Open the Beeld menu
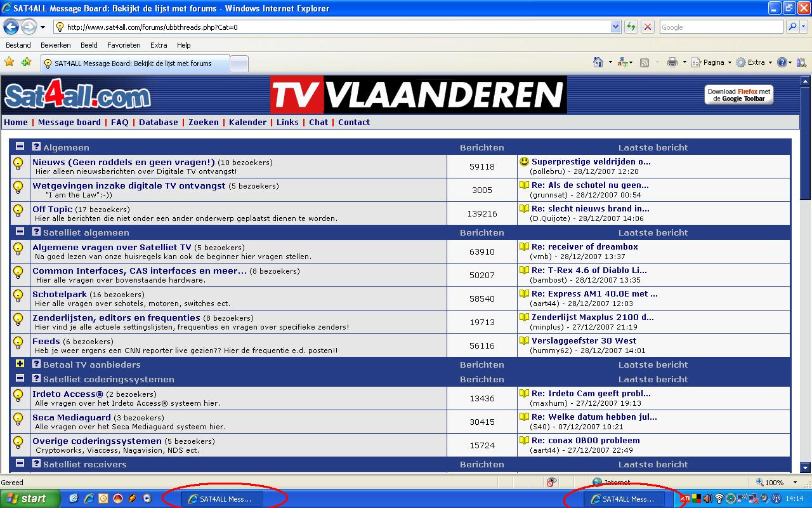 [89, 45]
